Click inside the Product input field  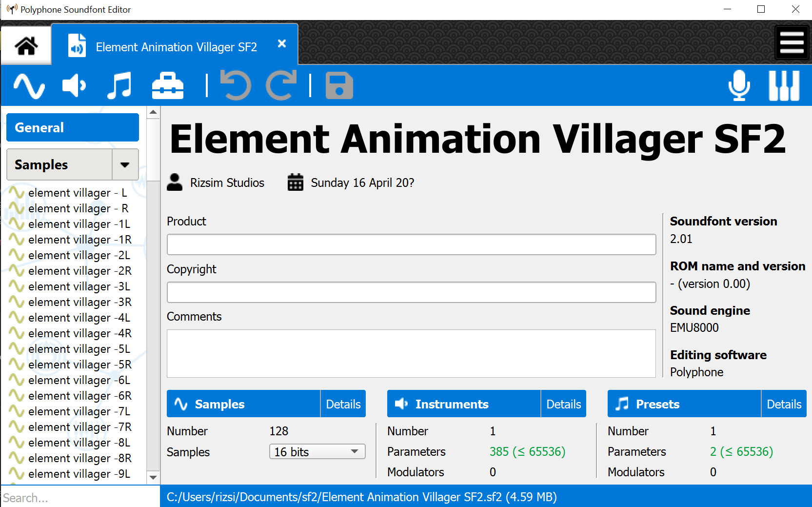click(411, 244)
